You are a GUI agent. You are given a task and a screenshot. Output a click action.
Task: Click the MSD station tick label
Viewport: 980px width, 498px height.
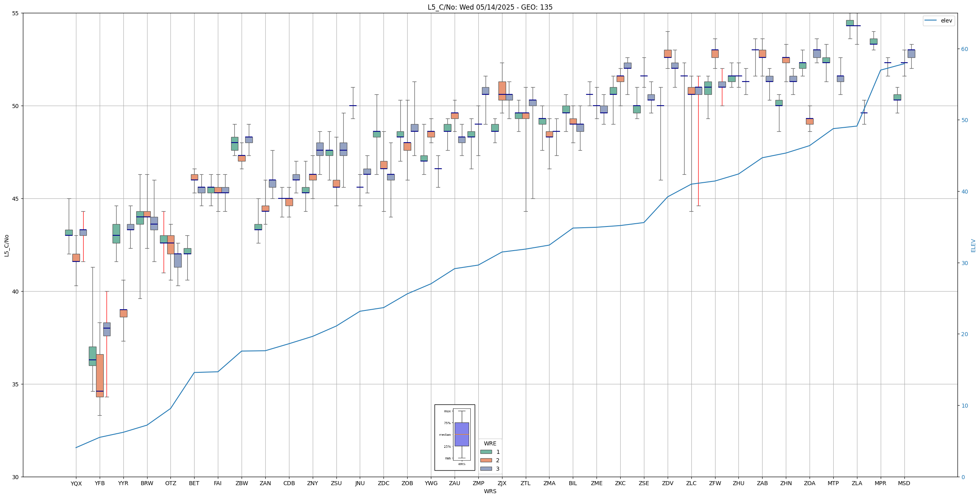pos(904,484)
